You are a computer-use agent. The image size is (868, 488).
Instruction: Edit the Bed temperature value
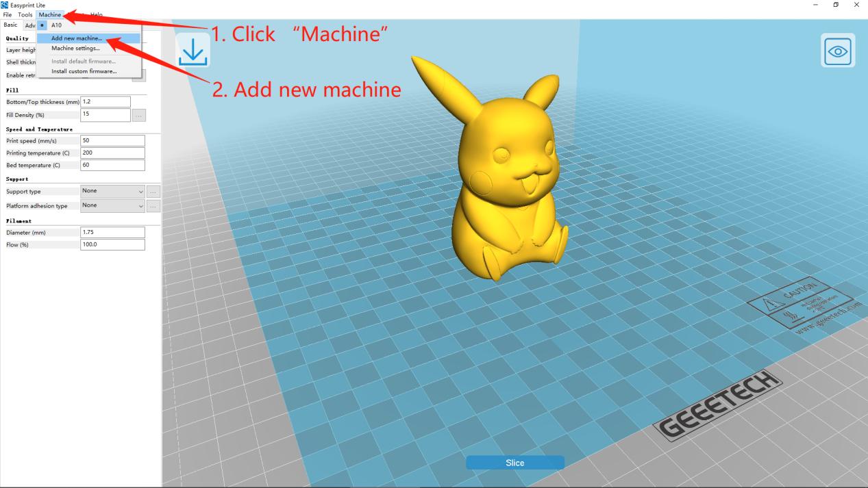pyautogui.click(x=112, y=164)
